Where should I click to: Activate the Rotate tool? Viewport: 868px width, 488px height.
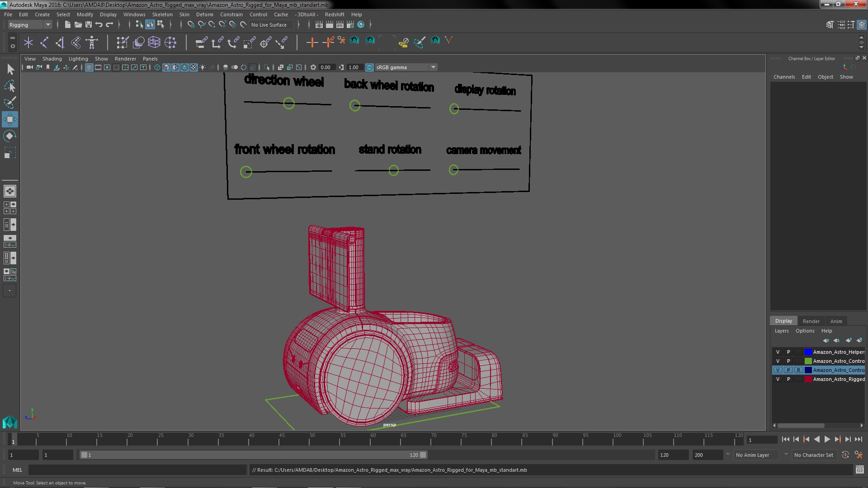(10, 136)
